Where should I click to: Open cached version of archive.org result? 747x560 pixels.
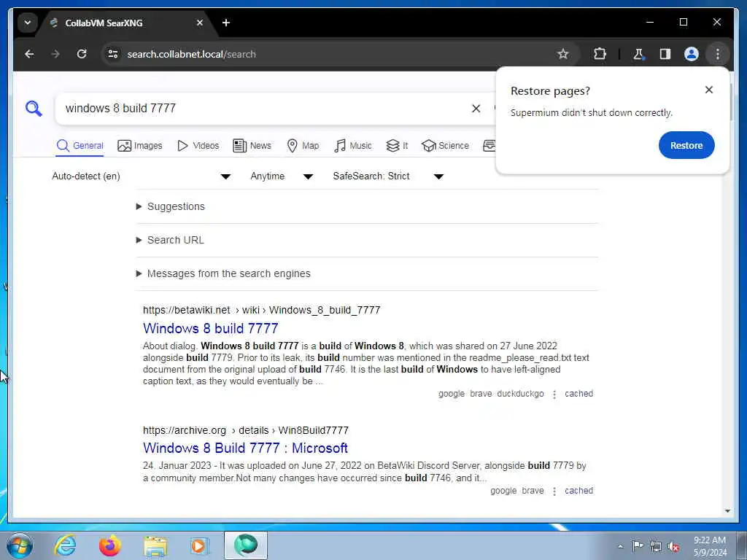point(578,491)
